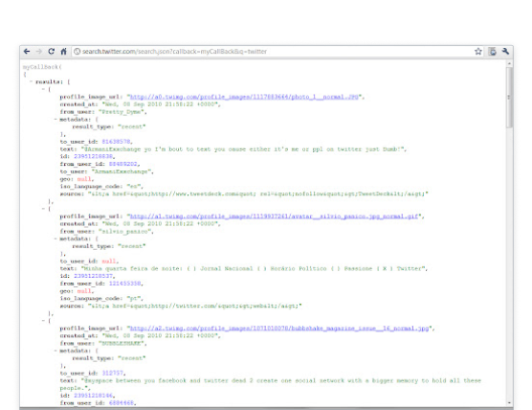Open the browser home page icon
Screen dimensions: 532x410
[63, 52]
